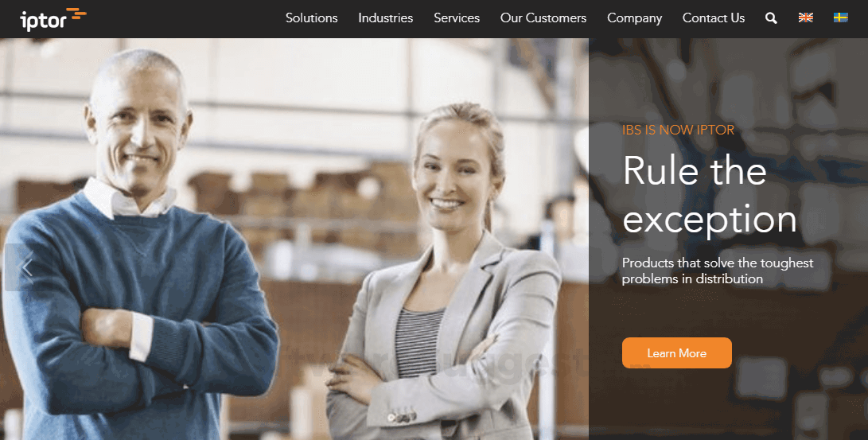This screenshot has height=440, width=868.
Task: Select the Services nav item
Action: point(457,18)
